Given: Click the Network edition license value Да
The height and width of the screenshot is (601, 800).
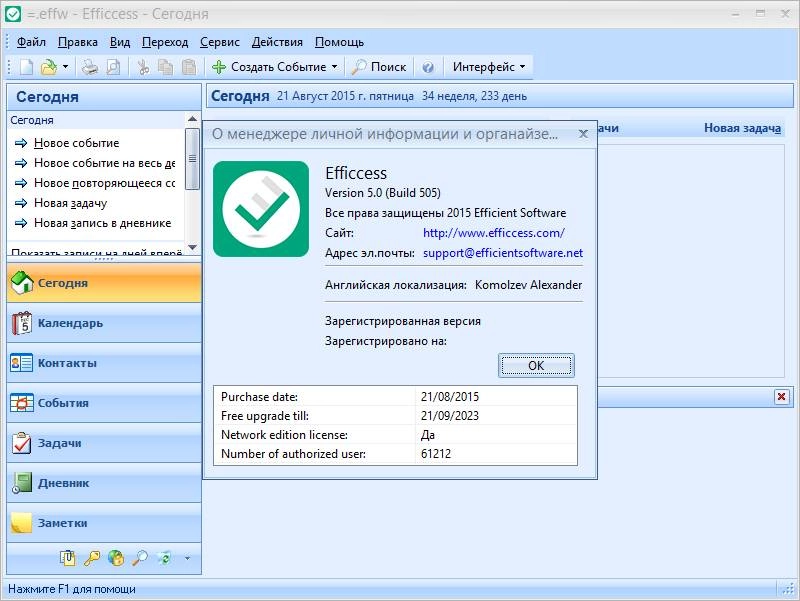Looking at the screenshot, I should (428, 435).
